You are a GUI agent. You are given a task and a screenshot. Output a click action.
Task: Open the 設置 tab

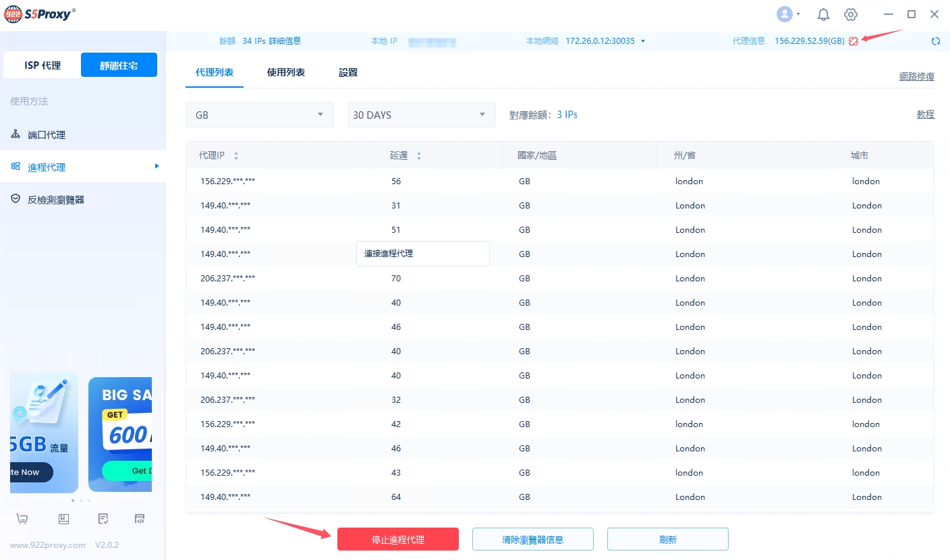point(348,72)
